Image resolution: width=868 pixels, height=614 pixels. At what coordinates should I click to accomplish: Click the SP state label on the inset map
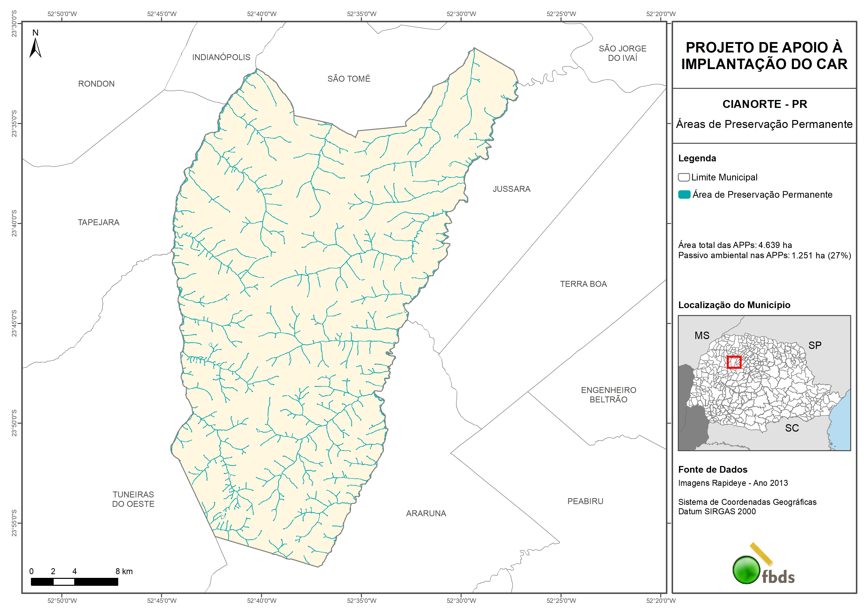(815, 345)
